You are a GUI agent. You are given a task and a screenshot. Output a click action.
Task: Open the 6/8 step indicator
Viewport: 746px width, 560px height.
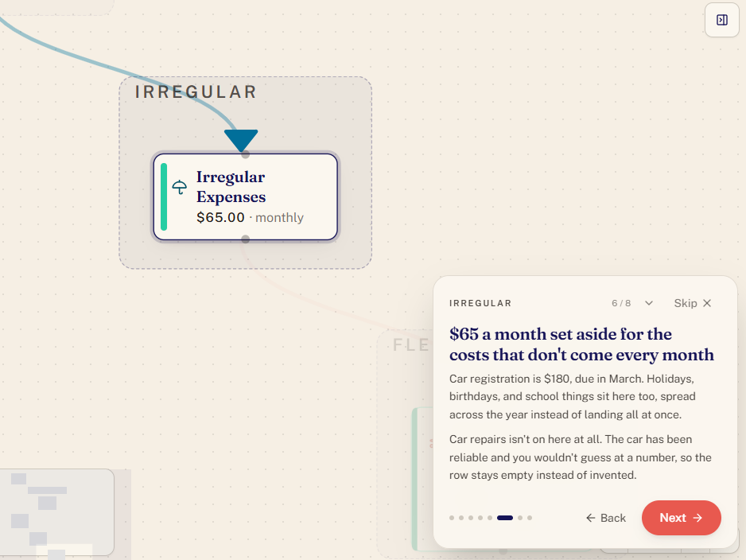point(621,303)
